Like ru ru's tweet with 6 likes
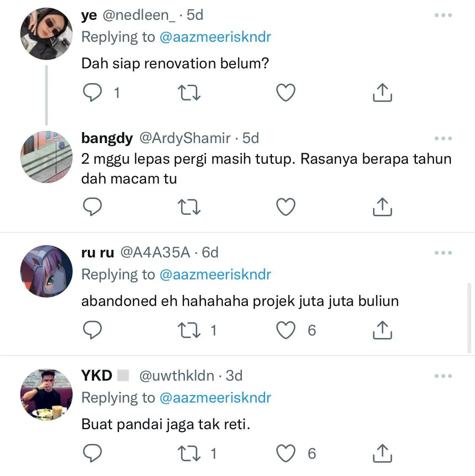Image resolution: width=475 pixels, height=476 pixels. pyautogui.click(x=285, y=330)
